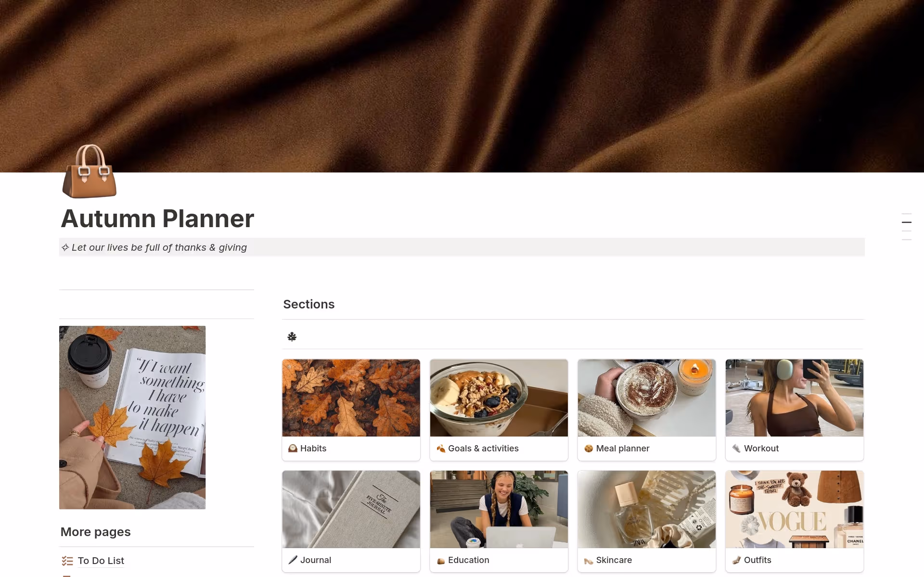924x577 pixels.
Task: Click the icon beside Skincare label
Action: tap(589, 560)
